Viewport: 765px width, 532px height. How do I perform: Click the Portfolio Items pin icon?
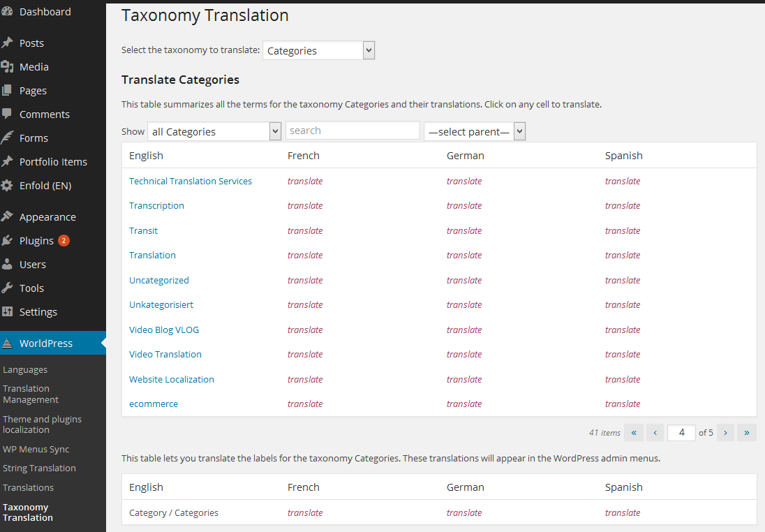[7, 161]
